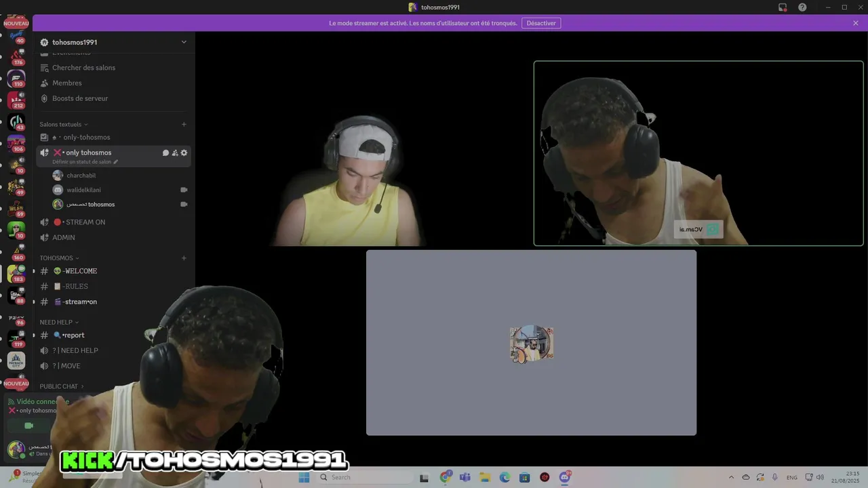Open Discord from the Windows taskbar
Screen dimensions: 868x488
(x=565, y=477)
